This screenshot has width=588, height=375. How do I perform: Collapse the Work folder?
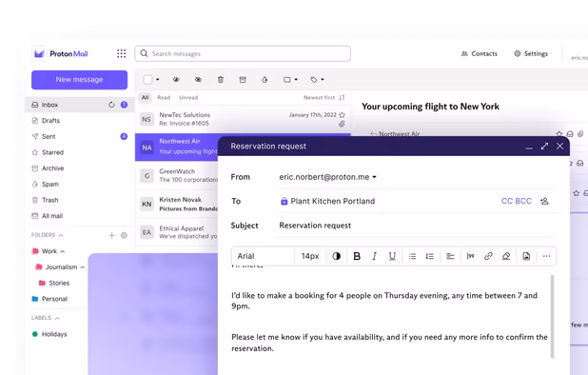click(63, 251)
